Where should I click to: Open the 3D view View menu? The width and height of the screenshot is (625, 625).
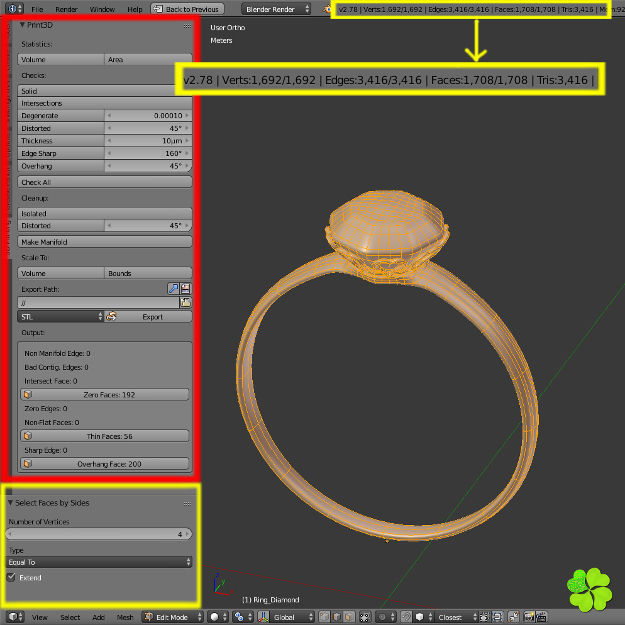[x=39, y=617]
